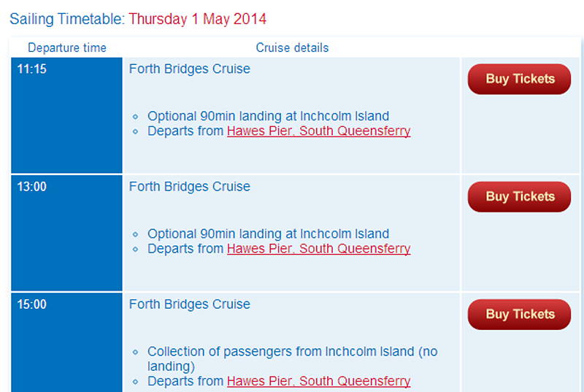Select the 15:00 departure time cell
This screenshot has height=392, width=584.
click(x=66, y=342)
